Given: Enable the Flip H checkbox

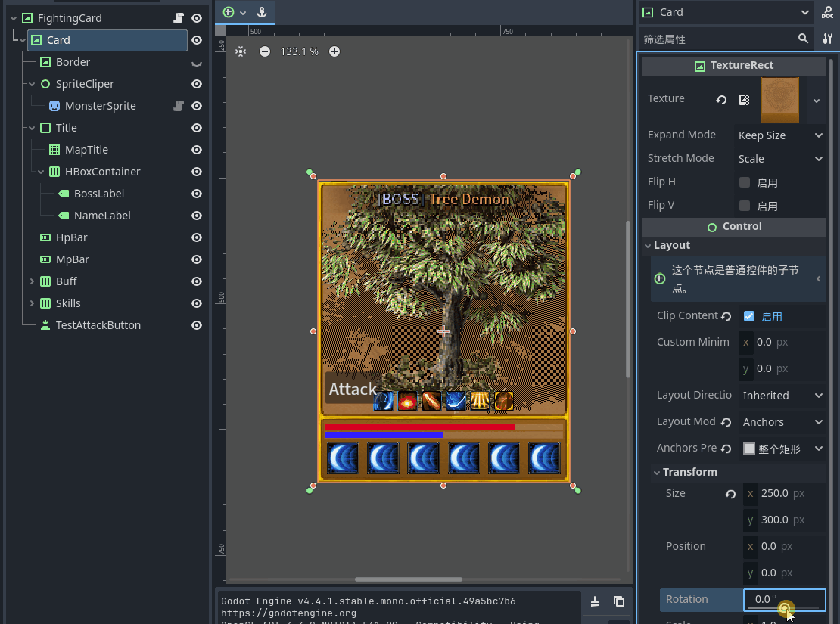Looking at the screenshot, I should point(745,182).
